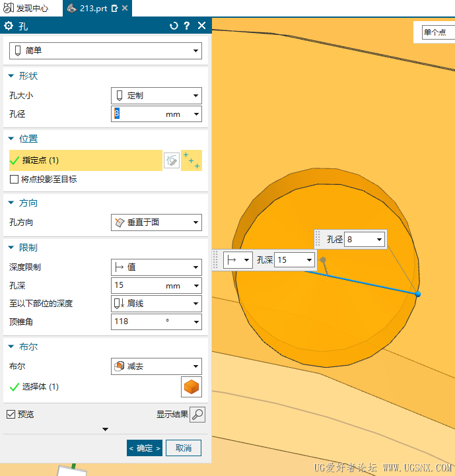The image size is (455, 476).
Task: Open the 简单 hole type dropdown
Action: point(106,51)
